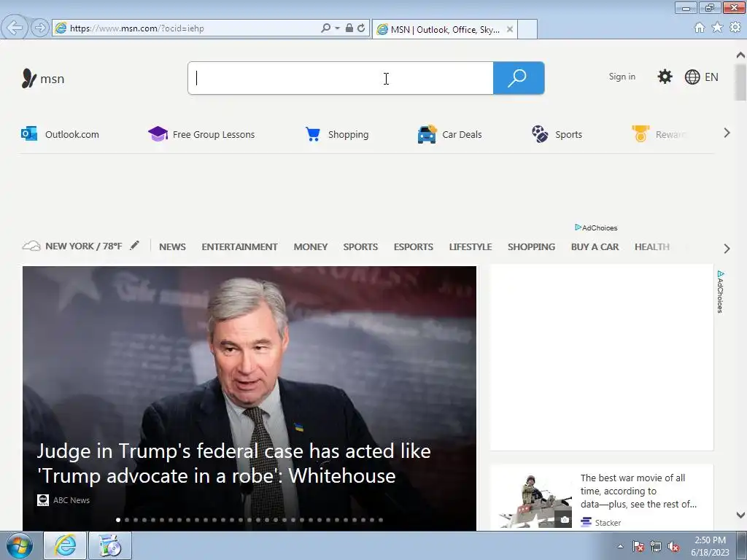Click the address bar search magnifier icon

(x=325, y=28)
